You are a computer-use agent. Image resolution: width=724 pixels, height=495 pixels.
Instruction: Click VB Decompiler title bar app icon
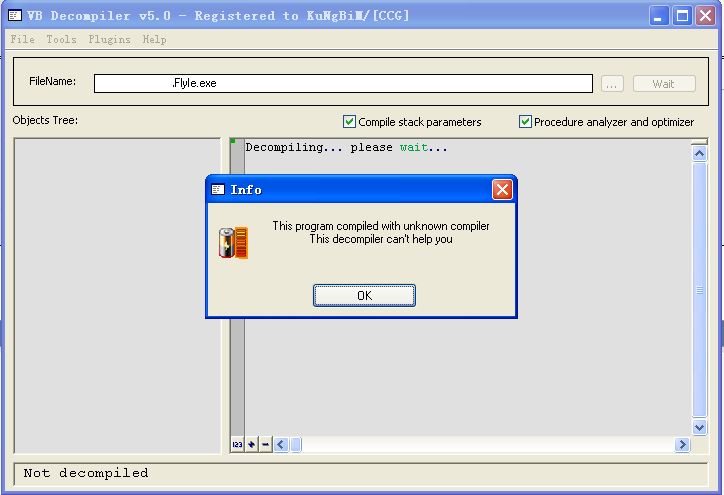pos(15,16)
